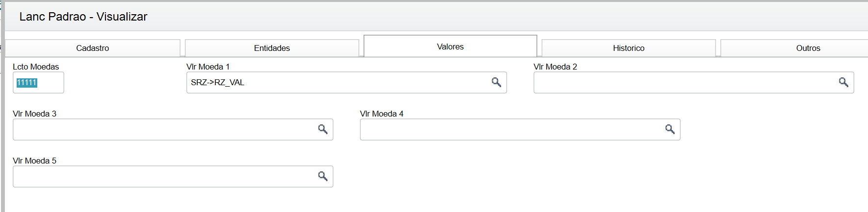
Task: Open the Vlr Moeda 3 search lookup
Action: click(x=323, y=129)
